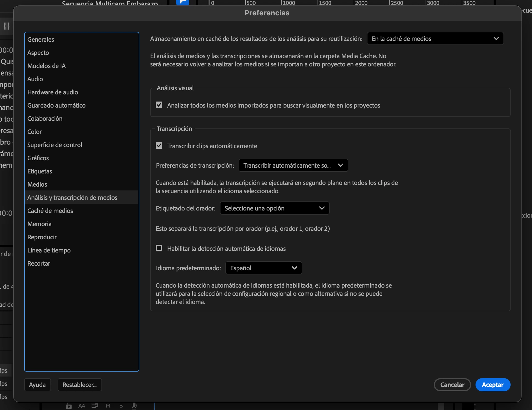Open the Preferencias de transcripción dropdown

tap(293, 165)
